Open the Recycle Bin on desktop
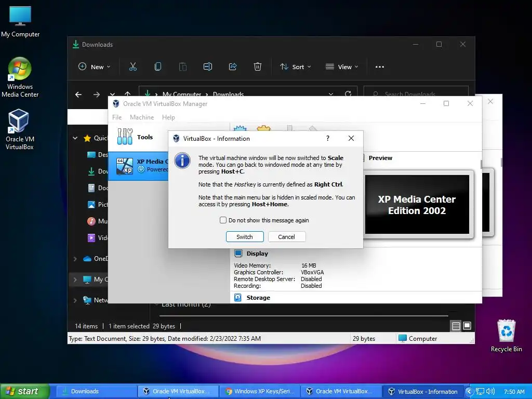 506,336
